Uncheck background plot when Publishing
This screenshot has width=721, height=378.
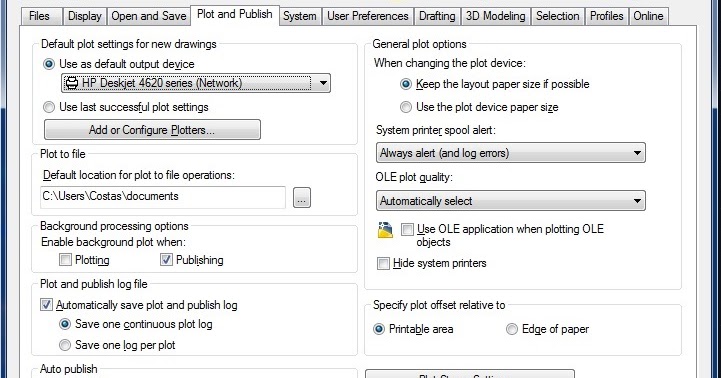166,260
